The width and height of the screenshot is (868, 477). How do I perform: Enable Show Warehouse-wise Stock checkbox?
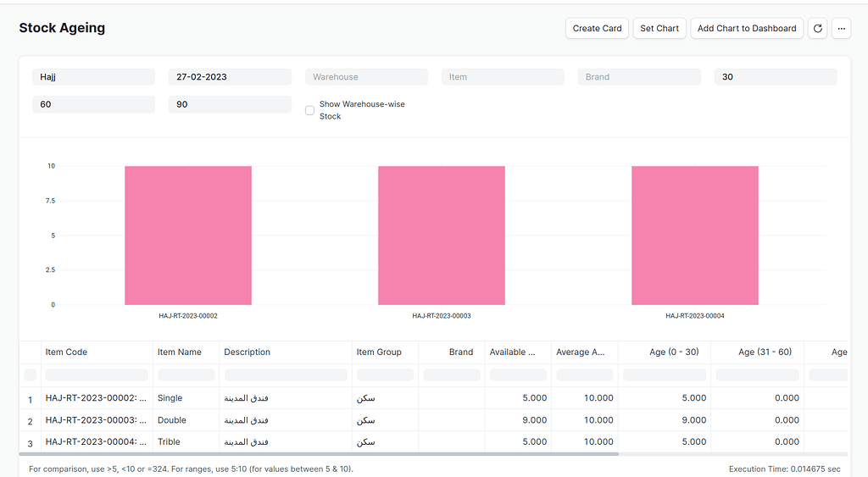pyautogui.click(x=310, y=110)
